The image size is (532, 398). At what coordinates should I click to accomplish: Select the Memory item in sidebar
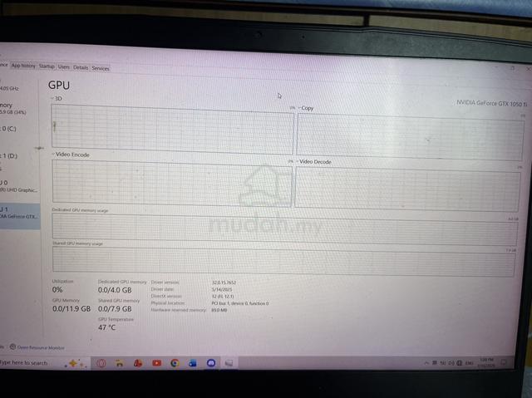[13, 108]
